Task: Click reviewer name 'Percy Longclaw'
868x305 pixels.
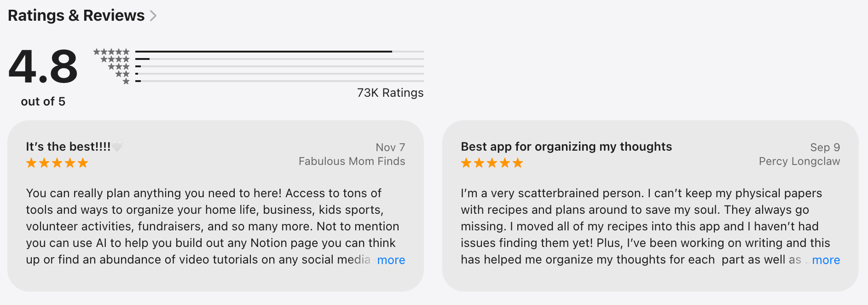Action: pyautogui.click(x=799, y=161)
